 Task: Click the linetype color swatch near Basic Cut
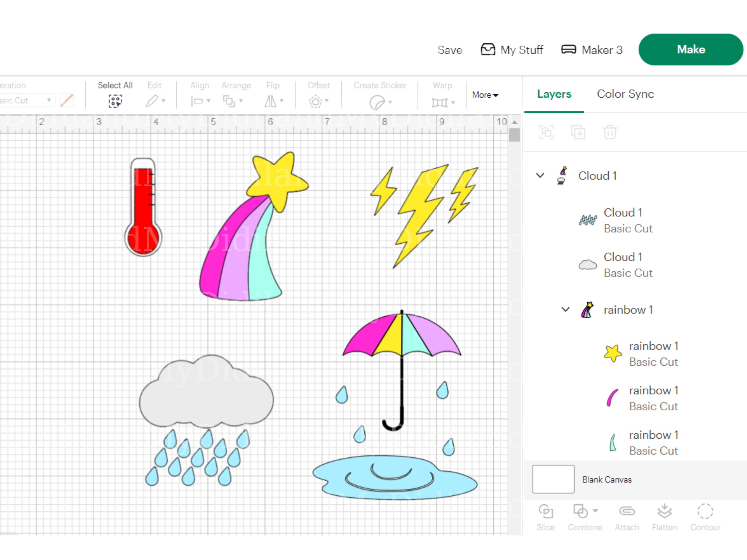(x=66, y=100)
